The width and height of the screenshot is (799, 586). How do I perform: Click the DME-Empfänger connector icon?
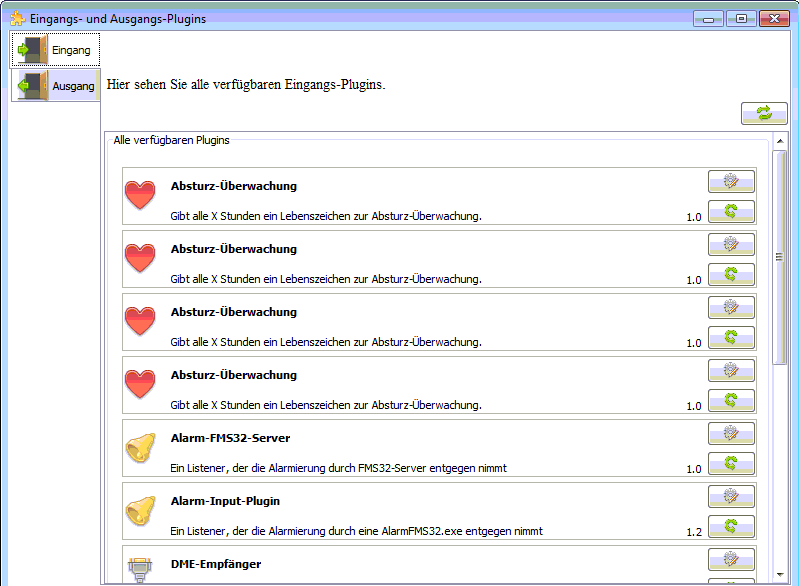(x=140, y=570)
